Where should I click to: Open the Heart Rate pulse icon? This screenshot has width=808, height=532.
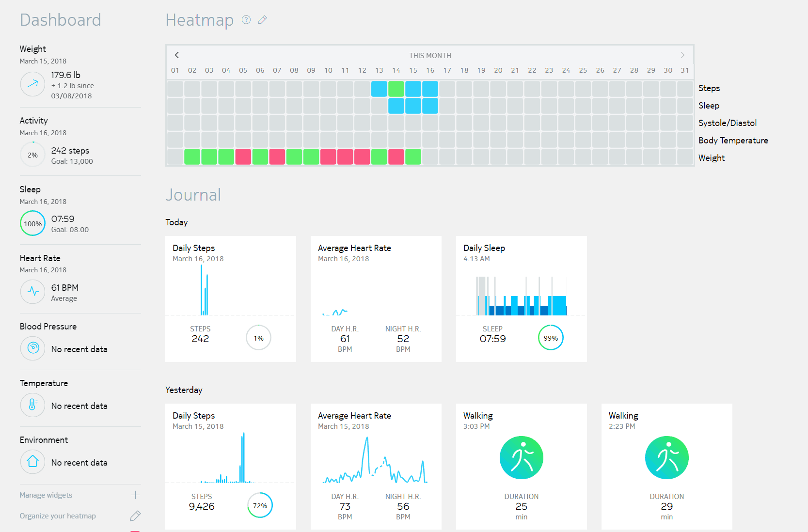click(x=32, y=291)
